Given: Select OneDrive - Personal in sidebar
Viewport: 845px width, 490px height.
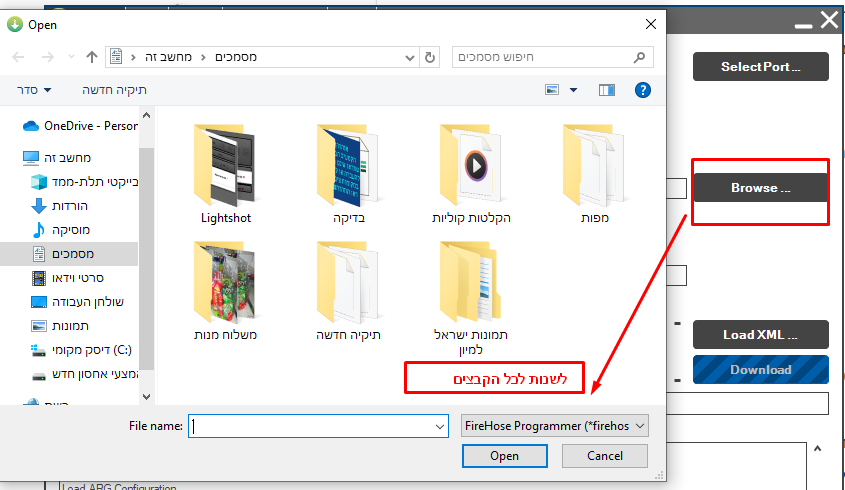Looking at the screenshot, I should [80, 126].
